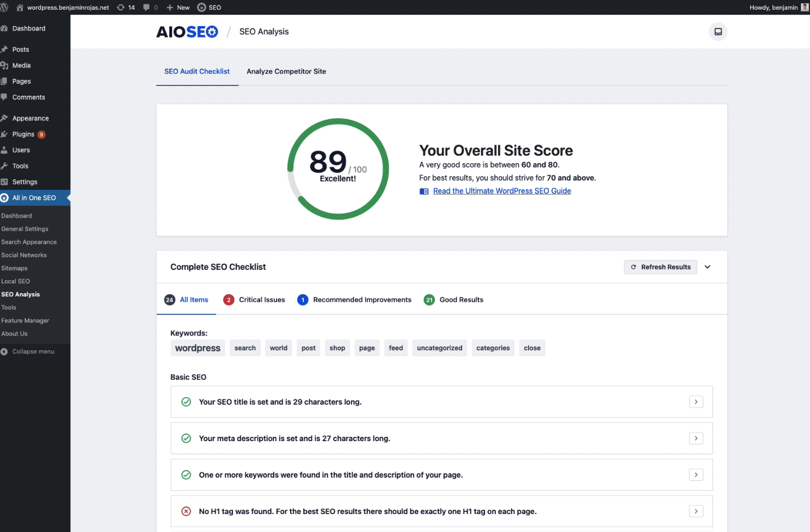Open About Us submenu
Image resolution: width=810 pixels, height=532 pixels.
click(x=14, y=333)
